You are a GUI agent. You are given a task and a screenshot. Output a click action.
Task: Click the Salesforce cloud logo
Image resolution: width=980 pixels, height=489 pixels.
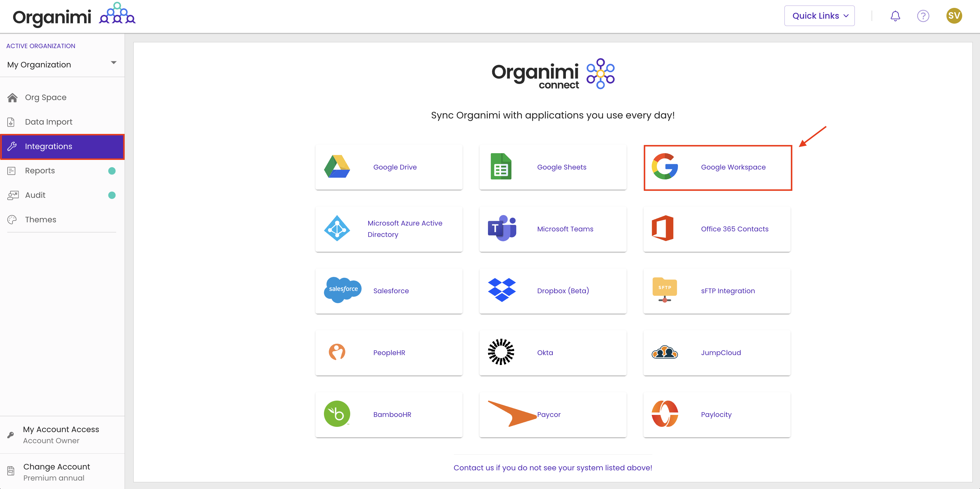coord(342,290)
